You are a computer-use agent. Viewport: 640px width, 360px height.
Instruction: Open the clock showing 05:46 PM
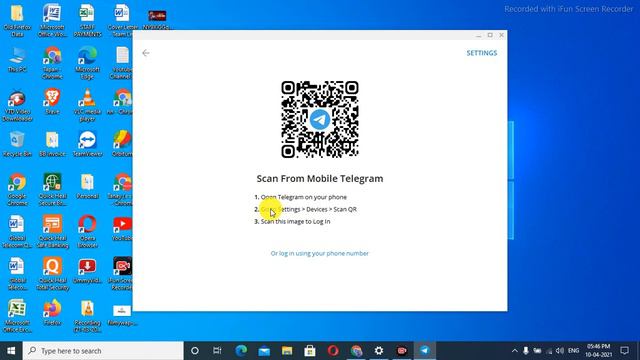point(598,351)
